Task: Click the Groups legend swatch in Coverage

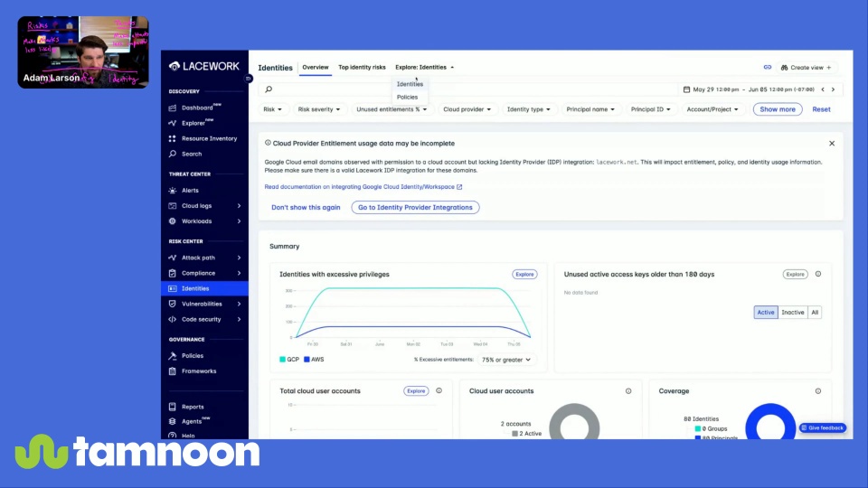Action: tap(697, 428)
